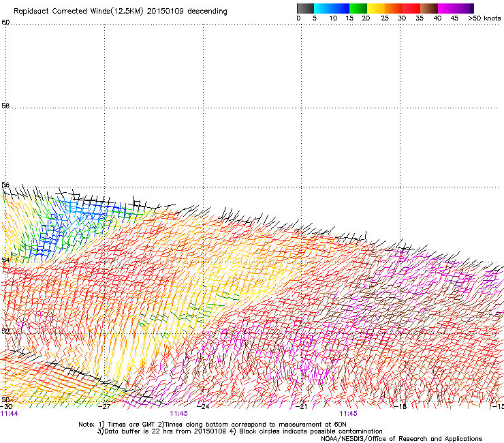Screen dimensions: 504x443
Task: Click the magenta 40-45 knots legend swatch
Action: click(x=447, y=8)
